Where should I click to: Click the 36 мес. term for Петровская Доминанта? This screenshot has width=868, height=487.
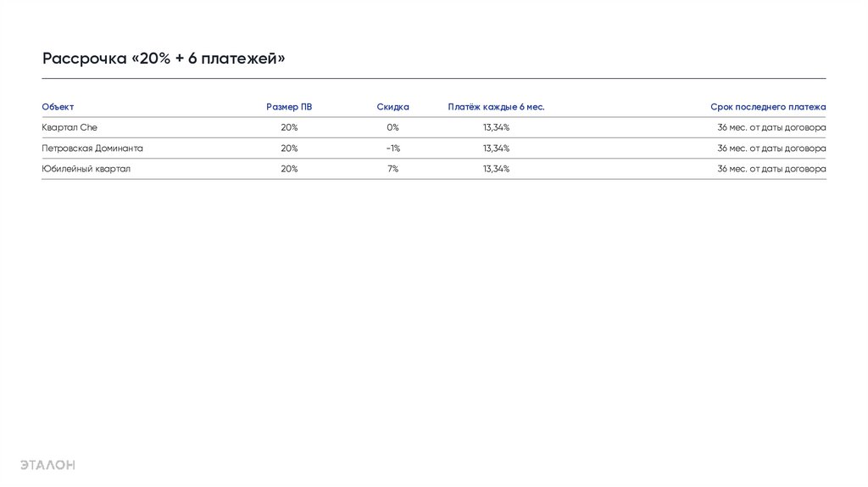point(771,148)
